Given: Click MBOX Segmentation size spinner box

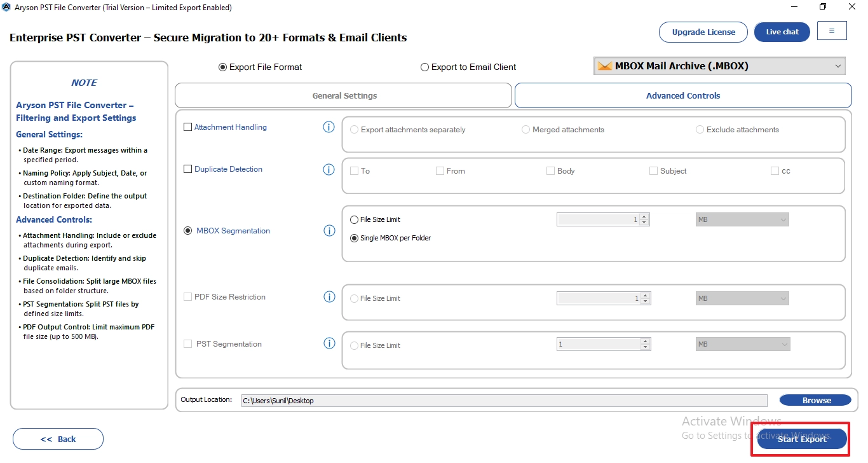Looking at the screenshot, I should click(x=603, y=219).
